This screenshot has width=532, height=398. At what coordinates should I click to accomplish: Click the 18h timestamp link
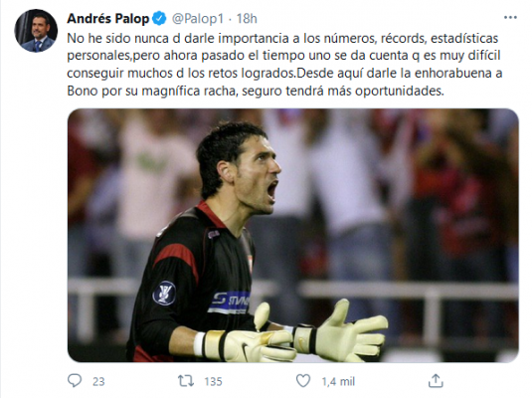[247, 18]
